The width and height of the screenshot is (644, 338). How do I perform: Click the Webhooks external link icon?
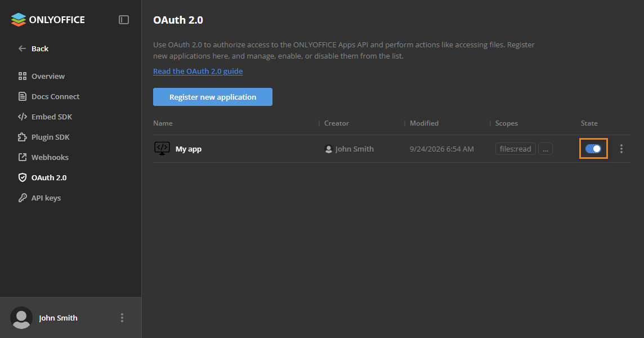click(x=22, y=157)
